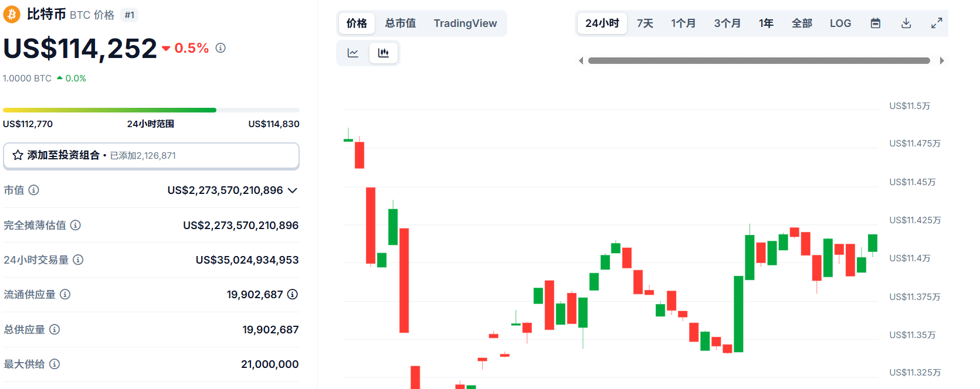This screenshot has height=389, width=980.
Task: Click the US$11.45万 axis label
Action: click(x=913, y=182)
